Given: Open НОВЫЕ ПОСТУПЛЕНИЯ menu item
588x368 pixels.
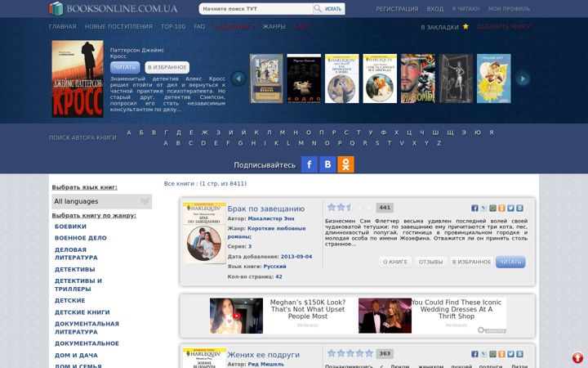Looking at the screenshot, I should click(118, 27).
